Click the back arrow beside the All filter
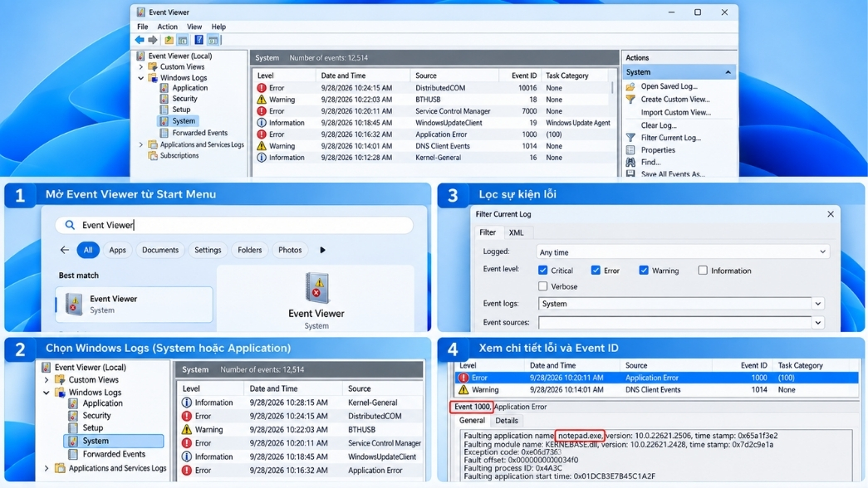868x488 pixels. (65, 250)
